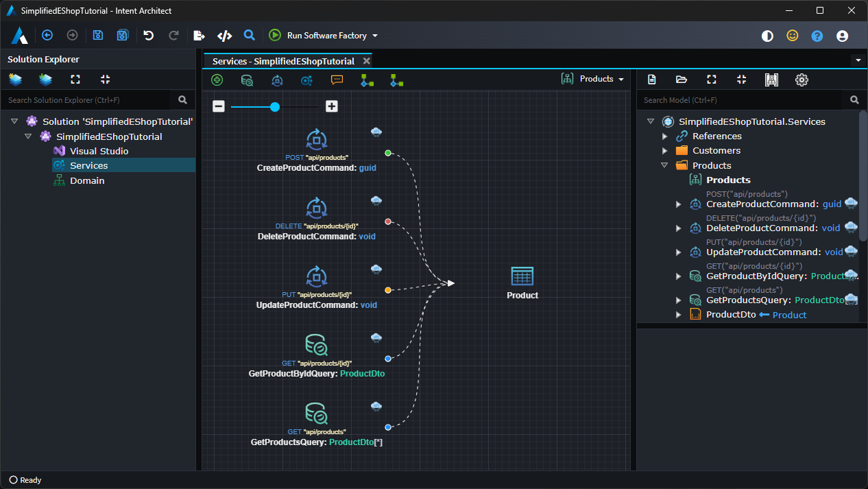Undo the last change
The width and height of the screenshot is (868, 489).
click(x=148, y=35)
